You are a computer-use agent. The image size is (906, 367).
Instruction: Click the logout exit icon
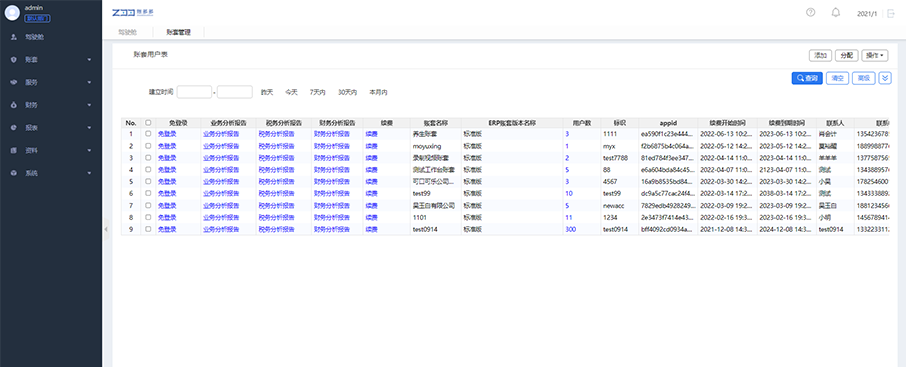(x=891, y=13)
